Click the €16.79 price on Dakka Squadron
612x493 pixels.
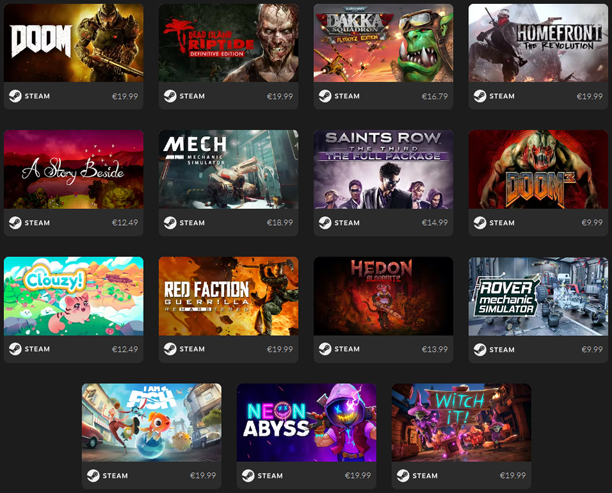click(x=435, y=96)
